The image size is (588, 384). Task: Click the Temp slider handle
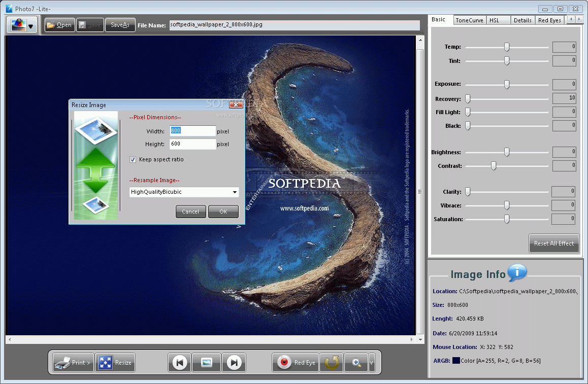pyautogui.click(x=507, y=47)
